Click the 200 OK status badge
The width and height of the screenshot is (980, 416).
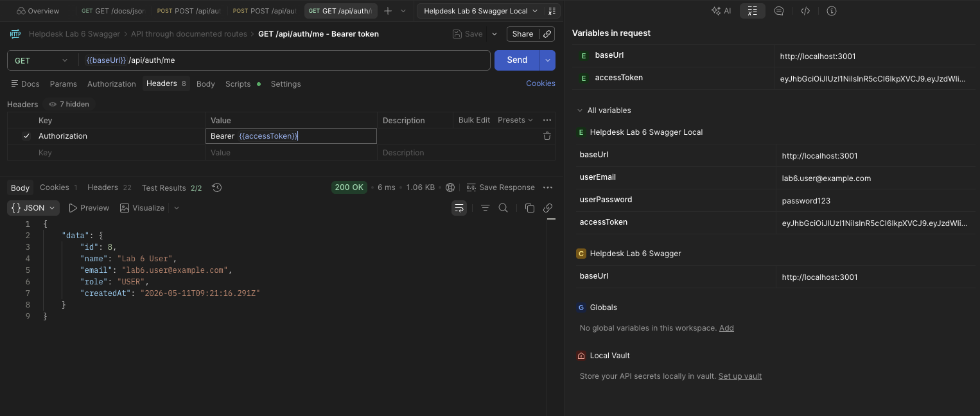click(x=349, y=187)
